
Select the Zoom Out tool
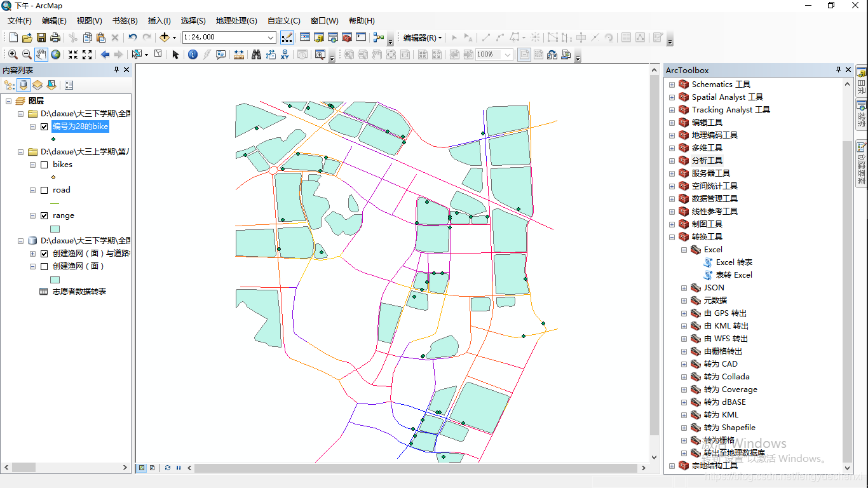pos(27,55)
